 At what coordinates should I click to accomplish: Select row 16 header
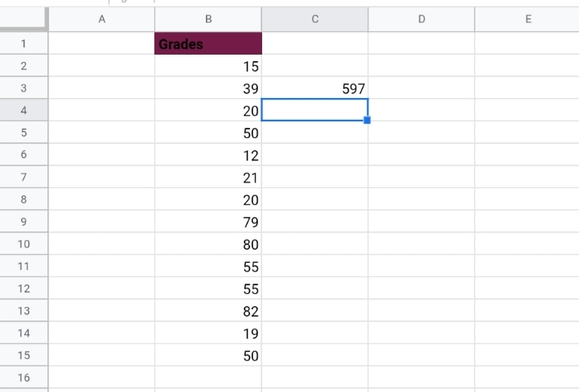(x=23, y=378)
